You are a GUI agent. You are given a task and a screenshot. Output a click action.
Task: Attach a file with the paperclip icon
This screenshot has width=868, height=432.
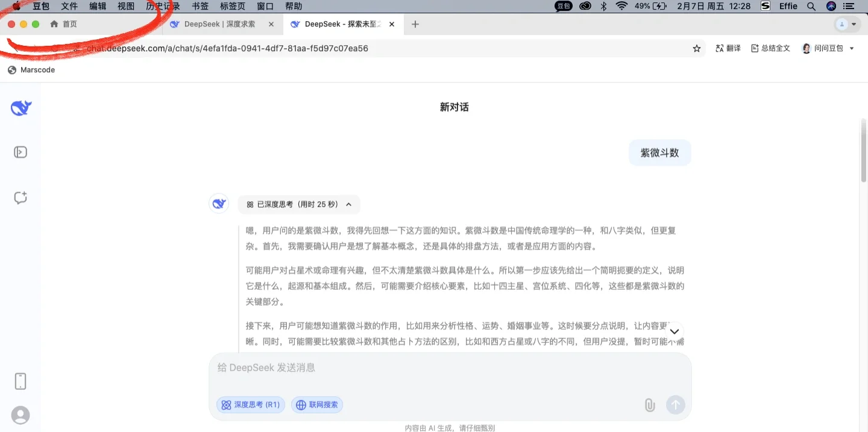[649, 405]
